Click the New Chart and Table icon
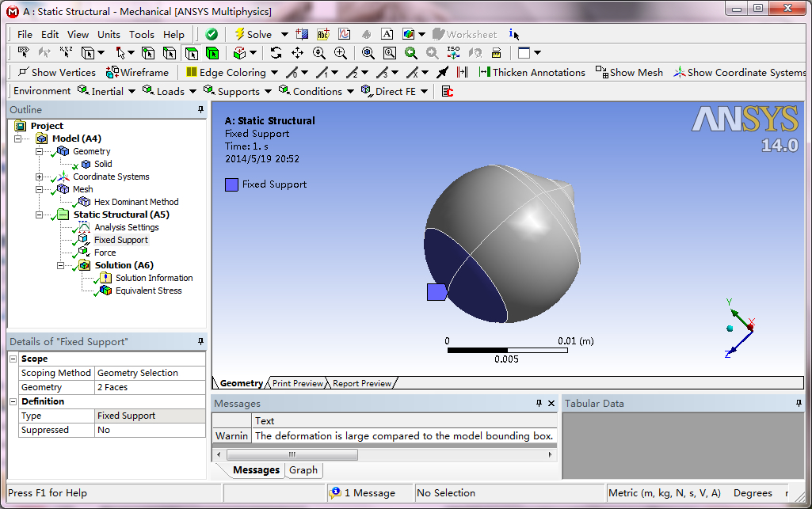Screen dimensions: 812x509 click(345, 34)
